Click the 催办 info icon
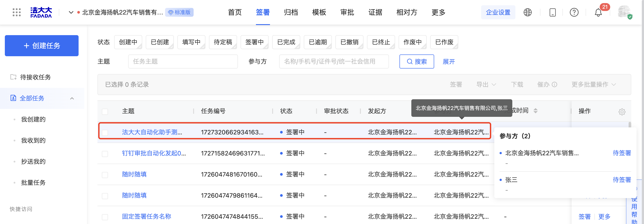Image resolution: width=644 pixels, height=224 pixels. coord(554,85)
